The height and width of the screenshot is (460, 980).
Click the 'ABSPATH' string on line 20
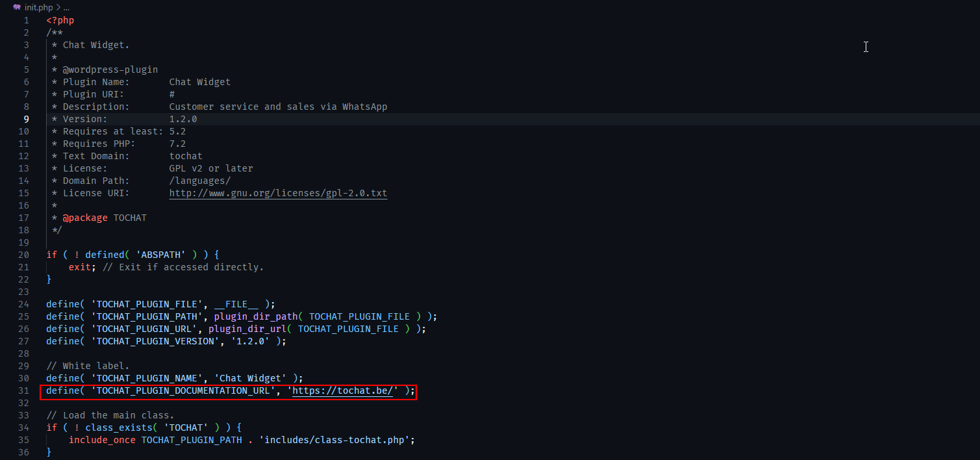click(161, 255)
